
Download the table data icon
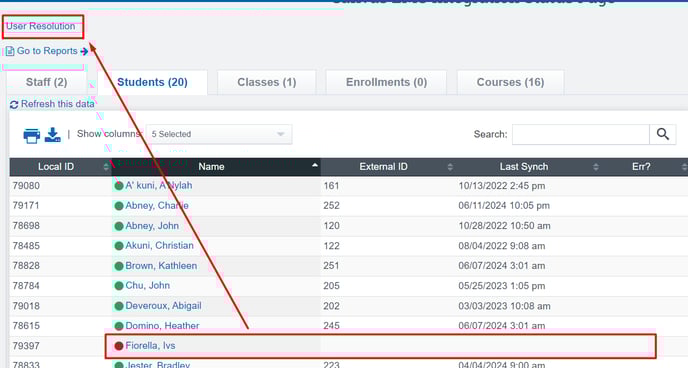tap(53, 135)
